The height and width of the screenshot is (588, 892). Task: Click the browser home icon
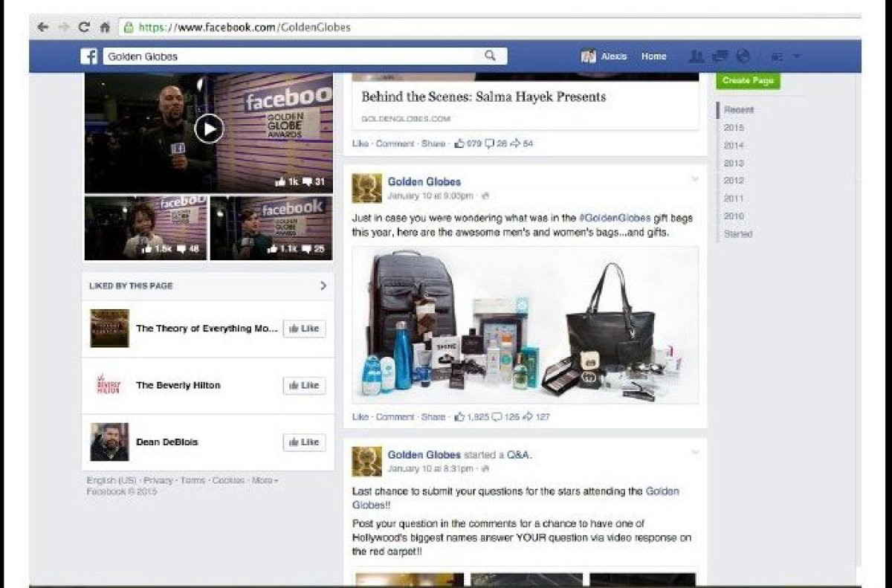pos(105,27)
